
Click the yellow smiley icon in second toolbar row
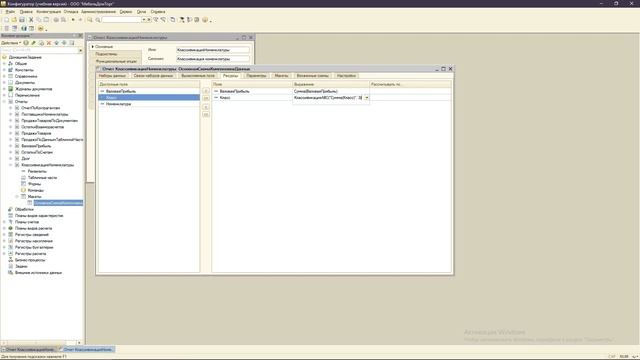click(40, 29)
